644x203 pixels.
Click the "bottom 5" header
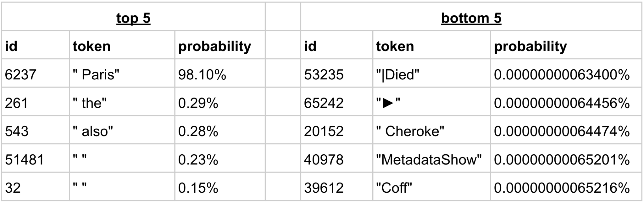tap(471, 18)
